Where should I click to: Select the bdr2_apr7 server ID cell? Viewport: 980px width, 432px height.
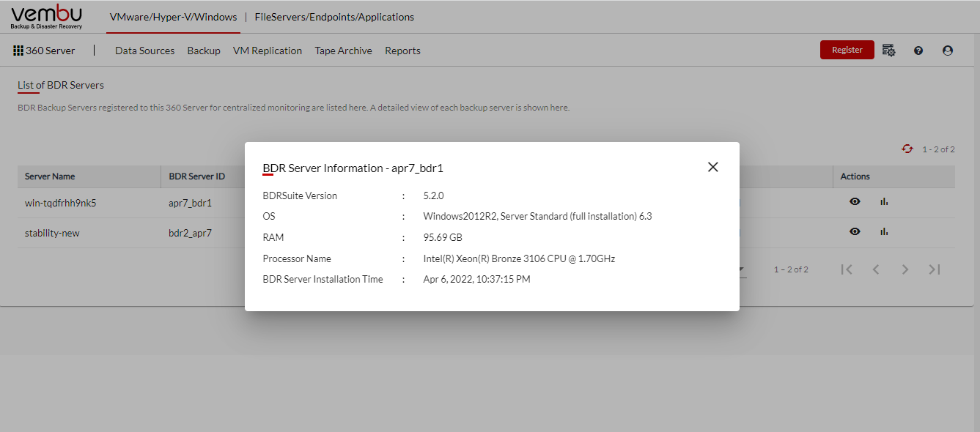click(190, 233)
